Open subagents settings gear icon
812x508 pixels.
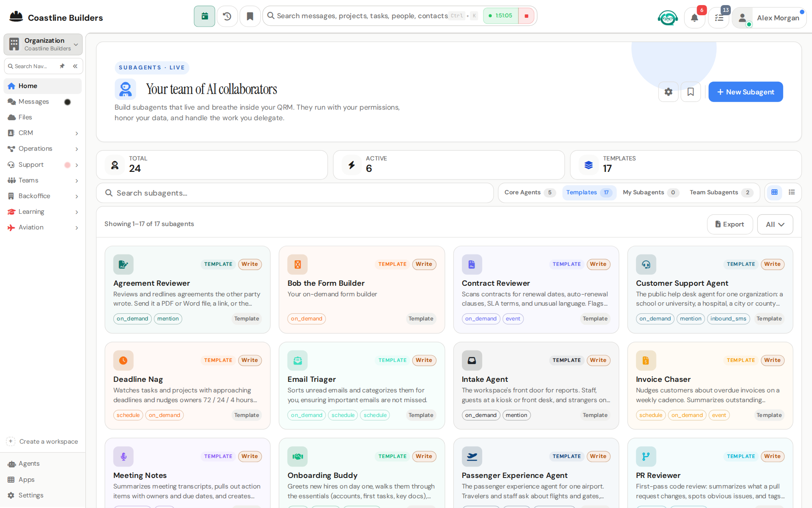click(x=669, y=92)
